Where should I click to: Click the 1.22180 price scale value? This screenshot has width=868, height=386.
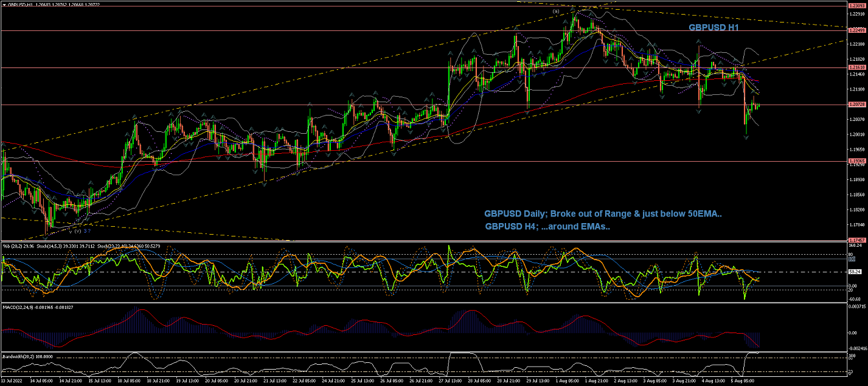click(x=857, y=44)
